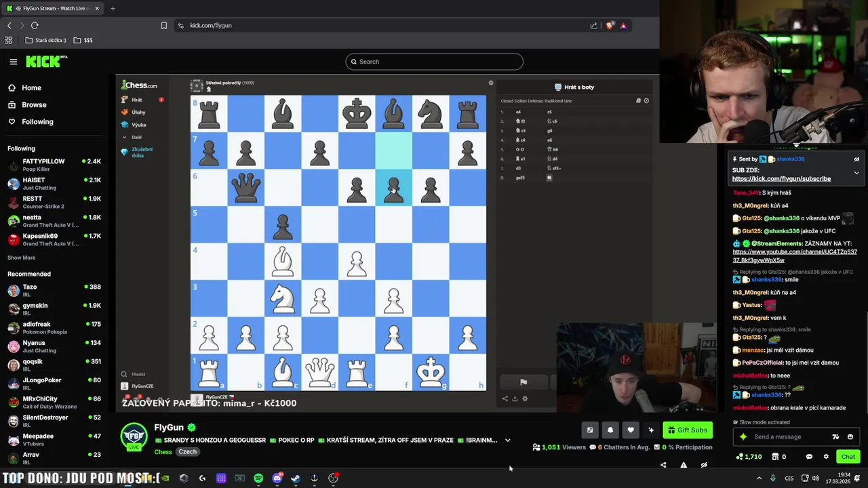
Task: Open Spotify from taskbar
Action: click(x=258, y=479)
